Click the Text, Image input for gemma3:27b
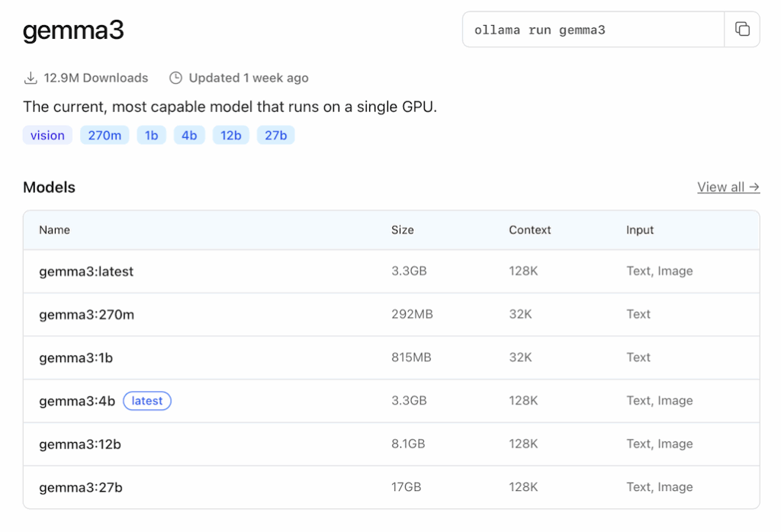 pos(660,487)
